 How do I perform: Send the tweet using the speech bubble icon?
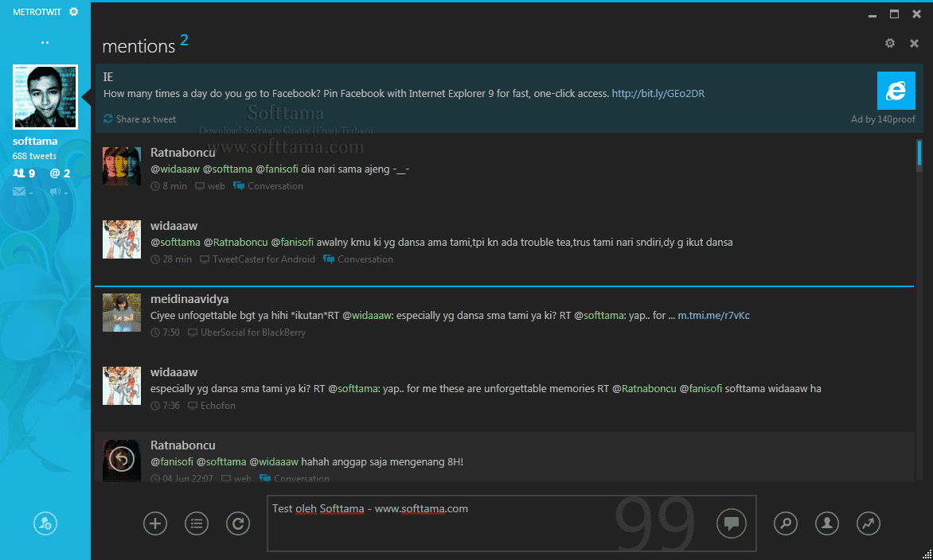(731, 523)
